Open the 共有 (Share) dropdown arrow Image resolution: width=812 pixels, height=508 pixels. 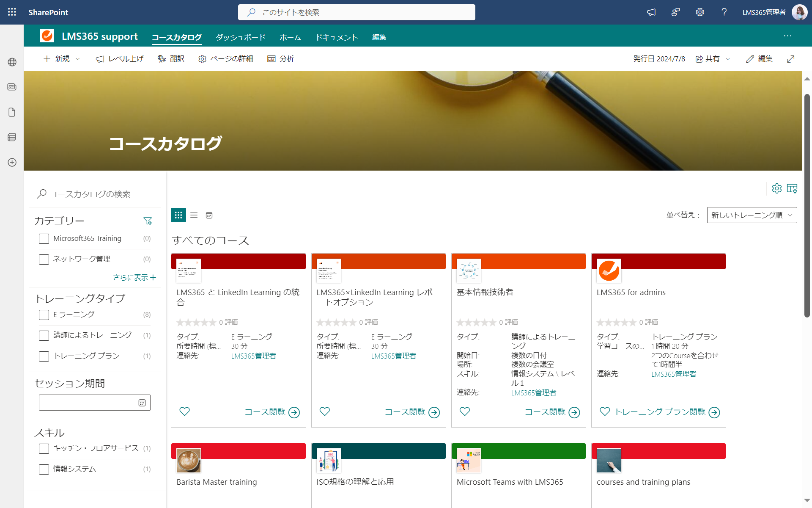click(727, 59)
